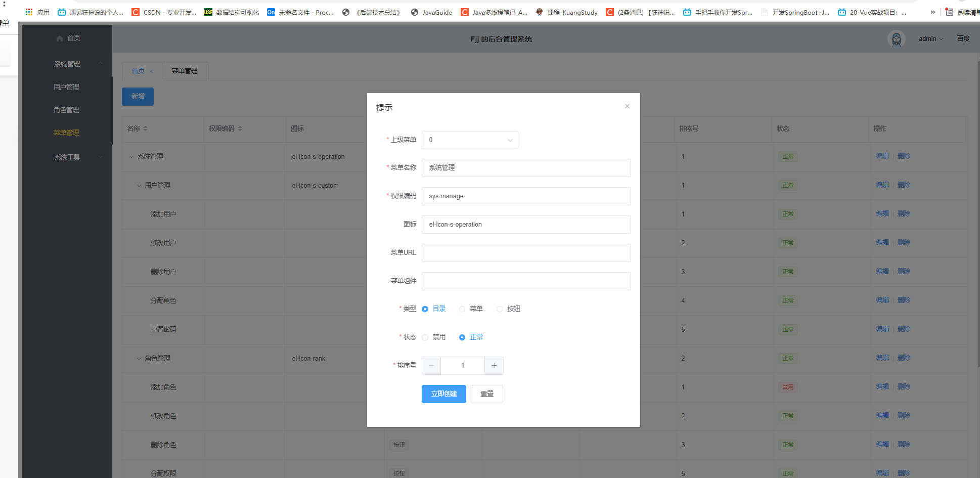Viewport: 980px width, 478px height.
Task: Click the 立即创建 button
Action: point(443,394)
